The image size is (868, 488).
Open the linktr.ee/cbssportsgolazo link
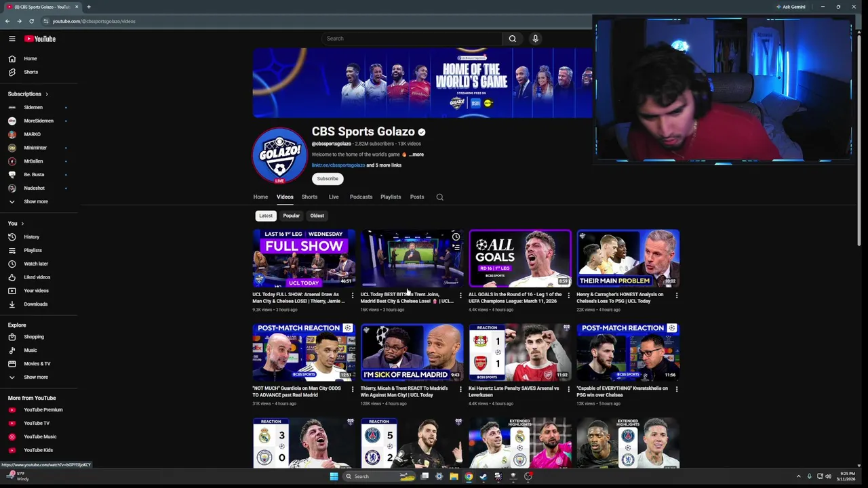(x=338, y=165)
